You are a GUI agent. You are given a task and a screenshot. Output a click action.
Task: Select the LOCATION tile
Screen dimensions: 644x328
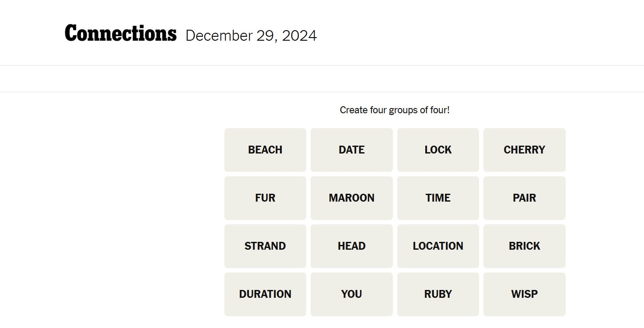point(438,246)
